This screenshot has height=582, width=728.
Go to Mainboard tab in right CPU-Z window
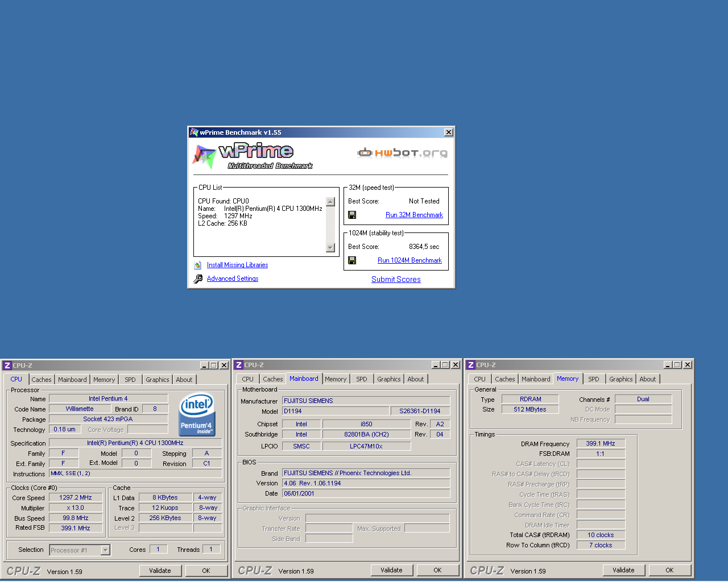pos(536,379)
